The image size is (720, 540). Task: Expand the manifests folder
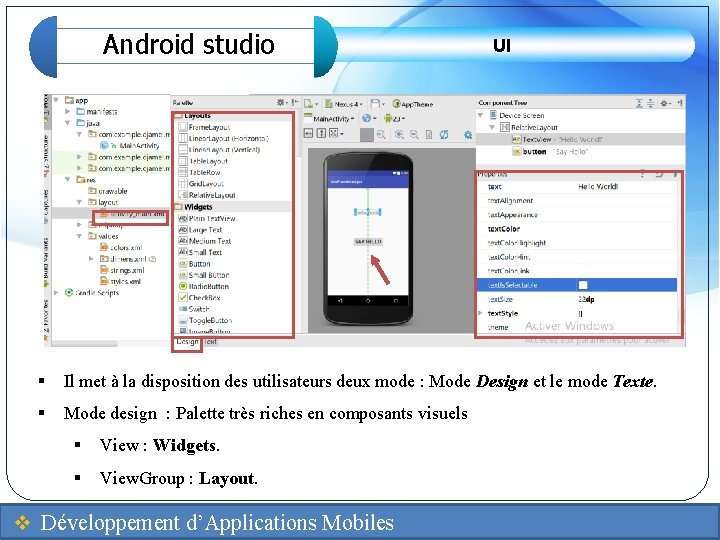pyautogui.click(x=68, y=112)
